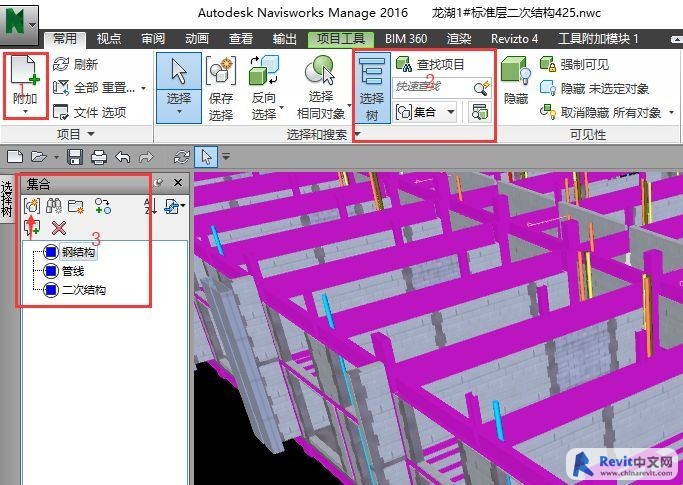Click add comment icon in 集合 panel
Image resolution: width=683 pixels, height=485 pixels.
(x=32, y=228)
